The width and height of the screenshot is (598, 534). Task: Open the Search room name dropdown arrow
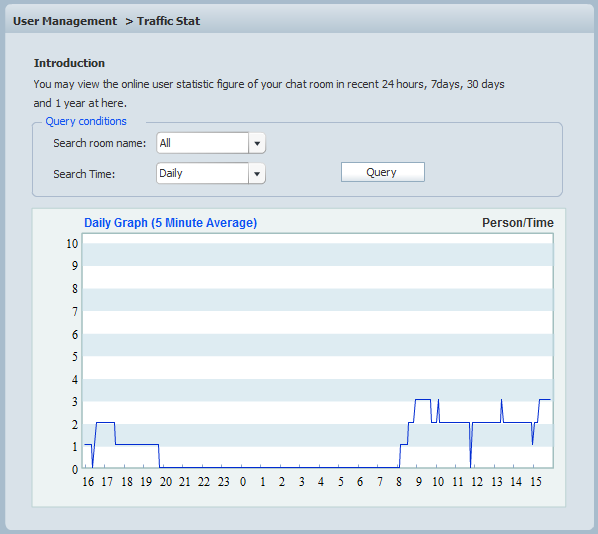(x=257, y=143)
